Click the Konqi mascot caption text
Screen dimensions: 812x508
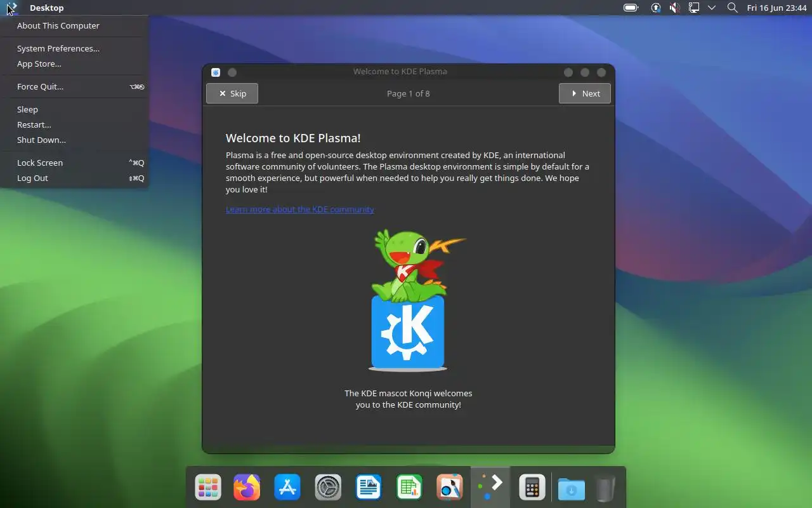point(409,399)
